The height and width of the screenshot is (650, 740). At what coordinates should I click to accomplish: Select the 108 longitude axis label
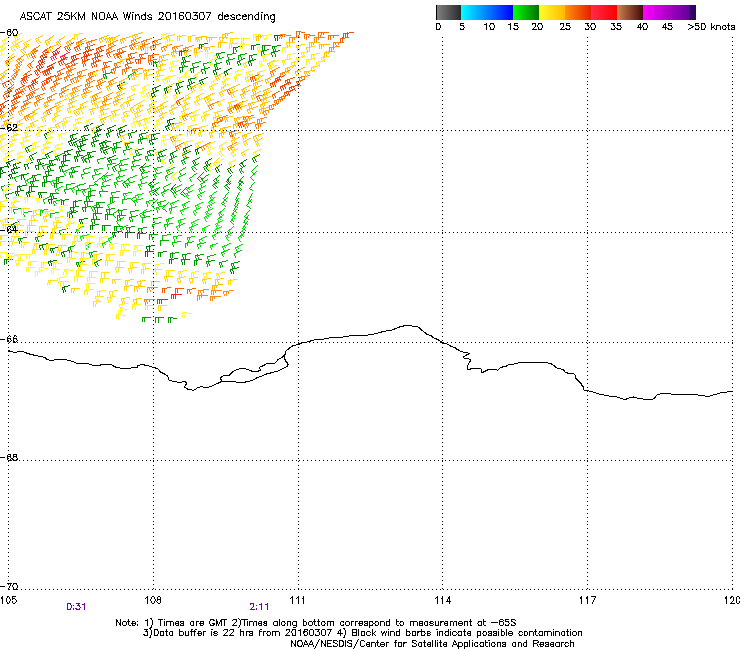(x=153, y=600)
